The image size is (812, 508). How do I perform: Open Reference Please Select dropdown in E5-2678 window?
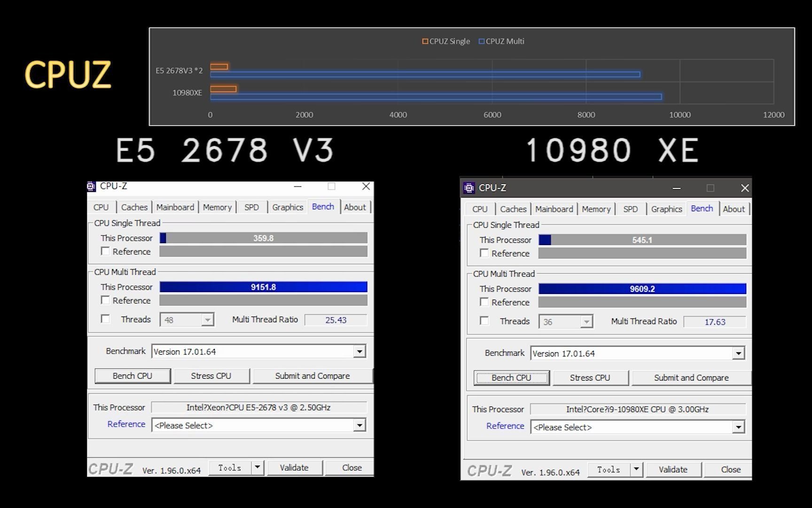(359, 425)
